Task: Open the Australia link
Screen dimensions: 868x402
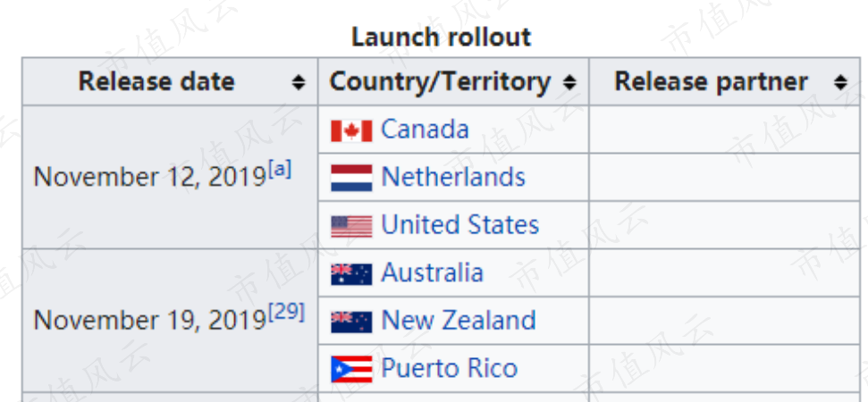Action: click(x=433, y=272)
